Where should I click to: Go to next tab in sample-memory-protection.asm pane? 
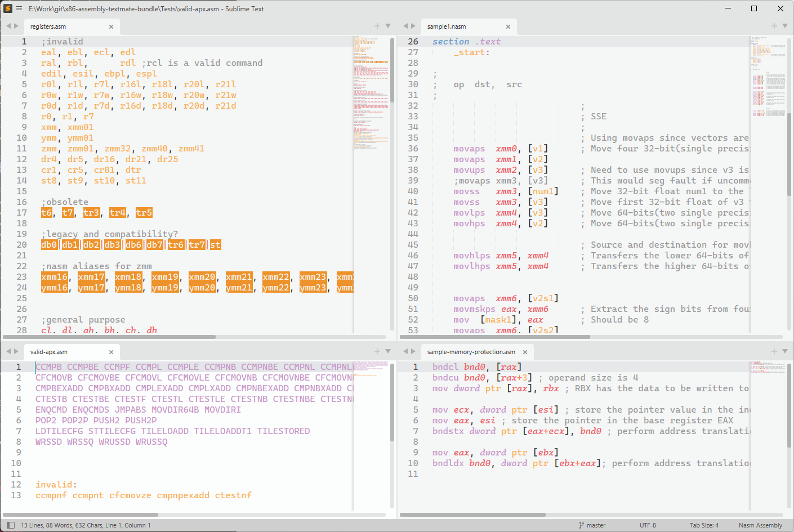point(413,351)
